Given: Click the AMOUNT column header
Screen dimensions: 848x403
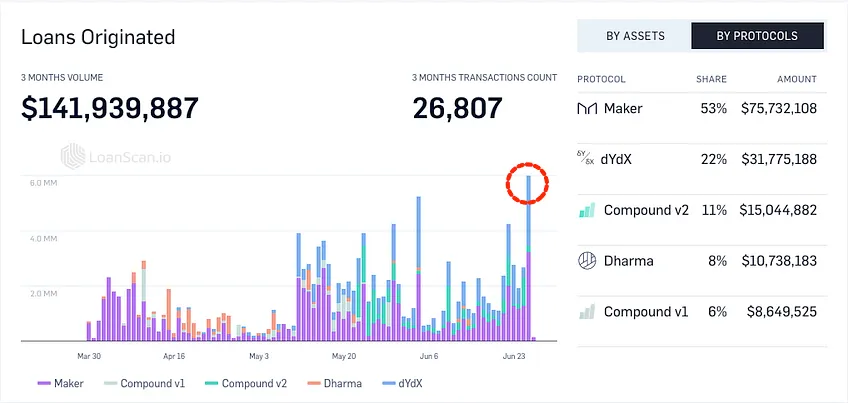Looking at the screenshot, I should 797,79.
